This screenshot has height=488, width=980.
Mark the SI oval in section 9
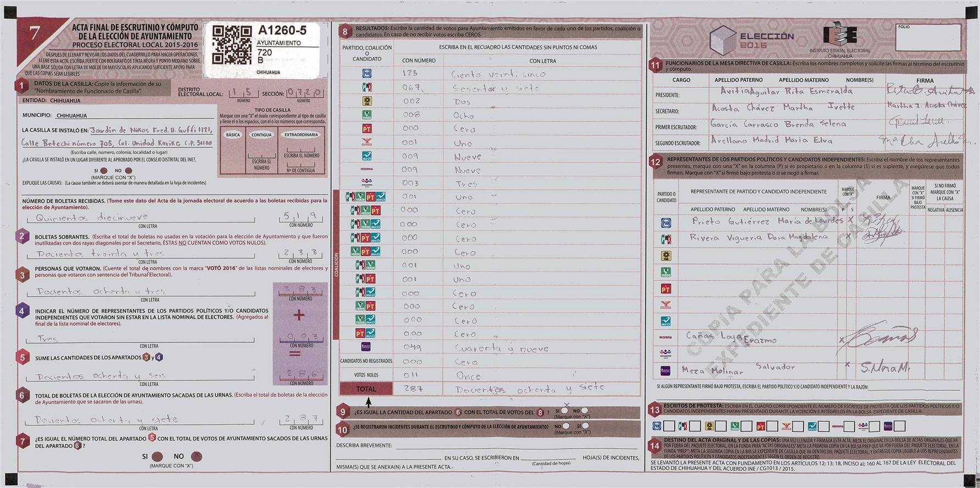(x=566, y=411)
